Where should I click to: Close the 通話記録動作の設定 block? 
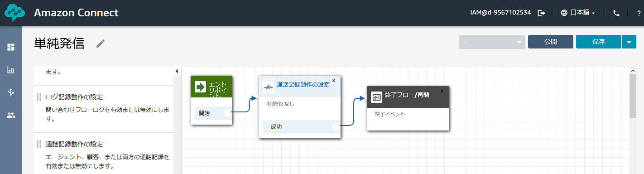click(x=334, y=80)
